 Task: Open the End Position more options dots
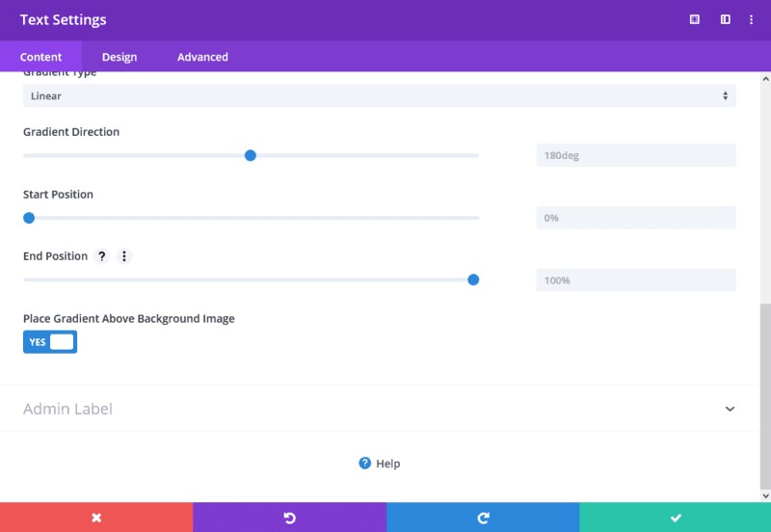[124, 256]
